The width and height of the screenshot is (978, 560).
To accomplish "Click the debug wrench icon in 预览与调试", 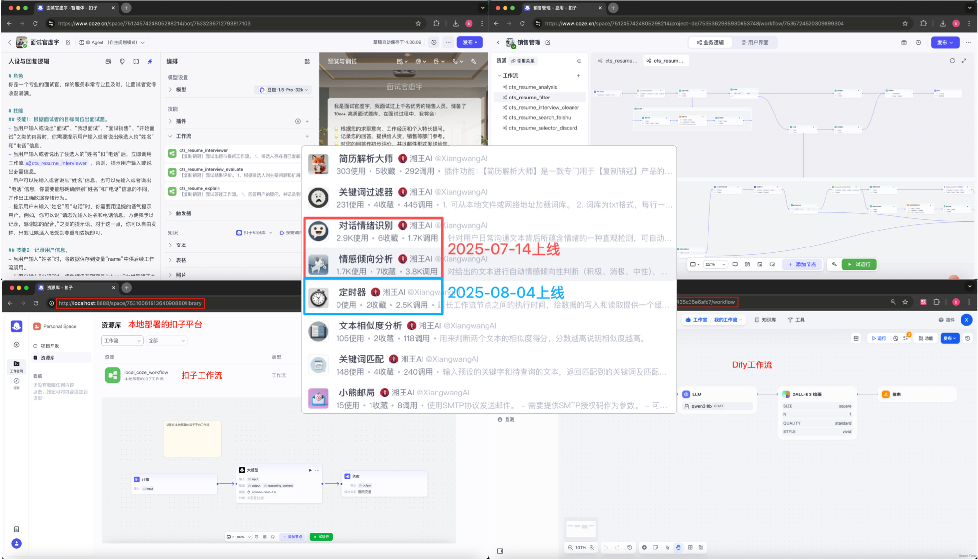I will [x=473, y=61].
